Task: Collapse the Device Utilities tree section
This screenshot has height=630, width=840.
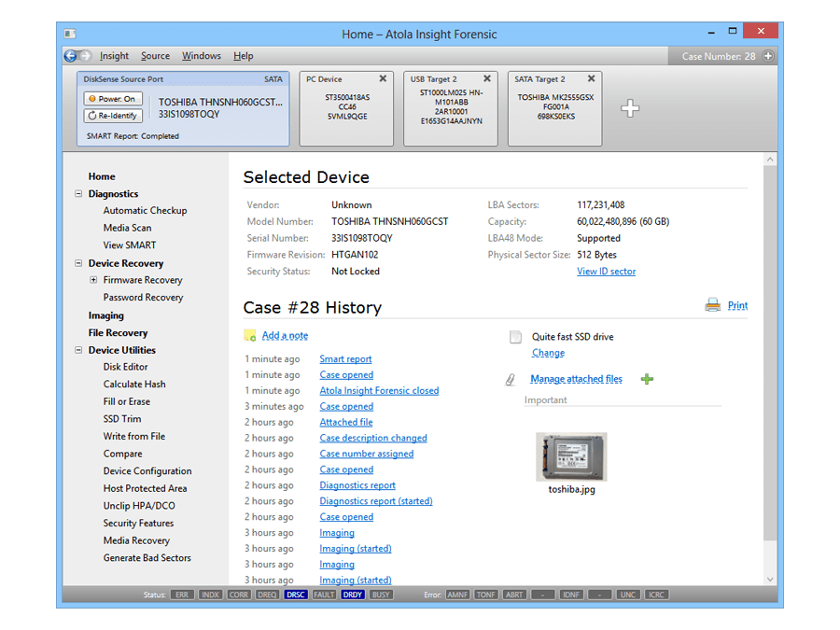Action: [78, 350]
